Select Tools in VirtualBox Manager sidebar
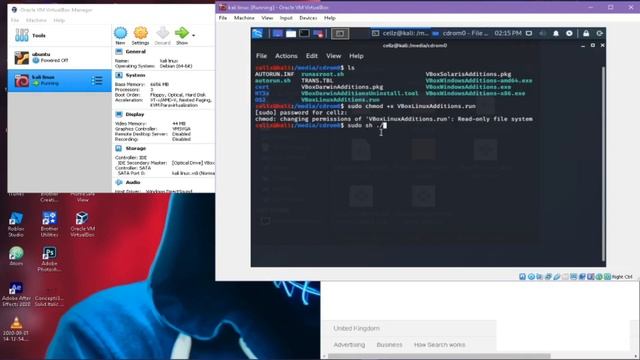 [59, 36]
